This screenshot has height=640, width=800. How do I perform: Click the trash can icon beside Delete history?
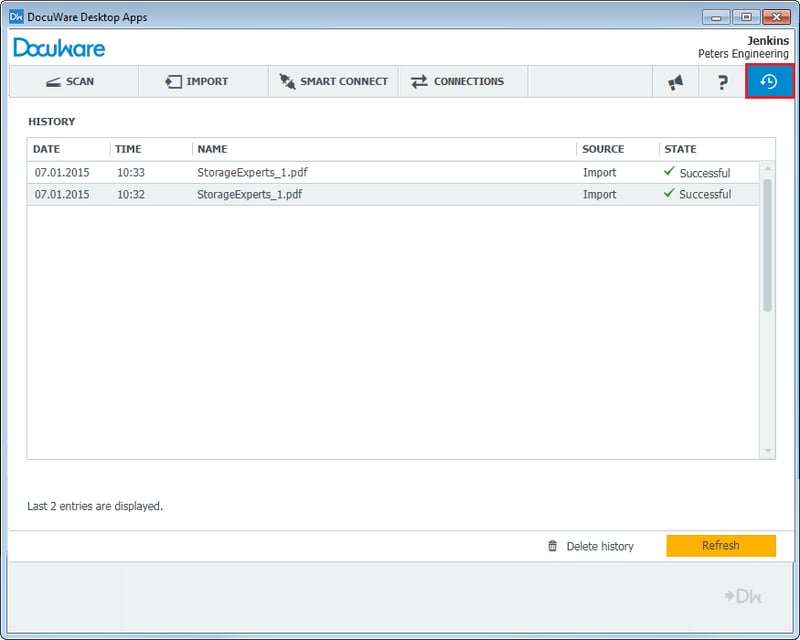tap(552, 546)
